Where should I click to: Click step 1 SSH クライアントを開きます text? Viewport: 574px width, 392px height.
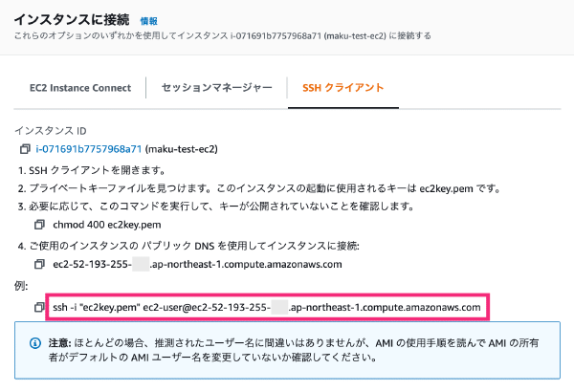click(92, 170)
